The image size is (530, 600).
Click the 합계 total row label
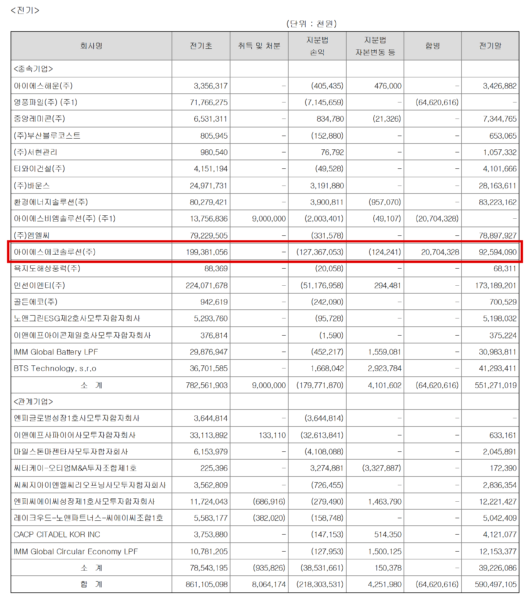click(x=91, y=584)
